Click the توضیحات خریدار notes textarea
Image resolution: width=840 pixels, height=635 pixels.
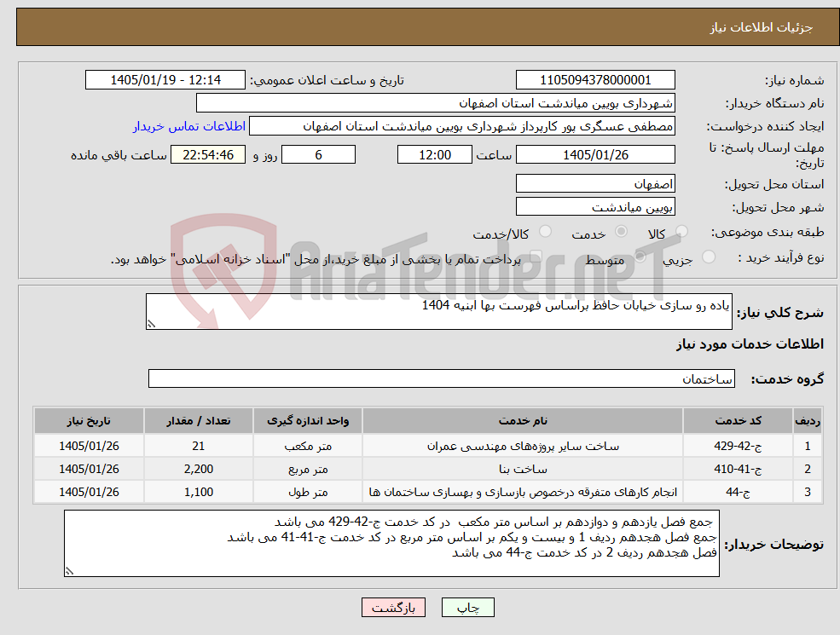(x=391, y=544)
